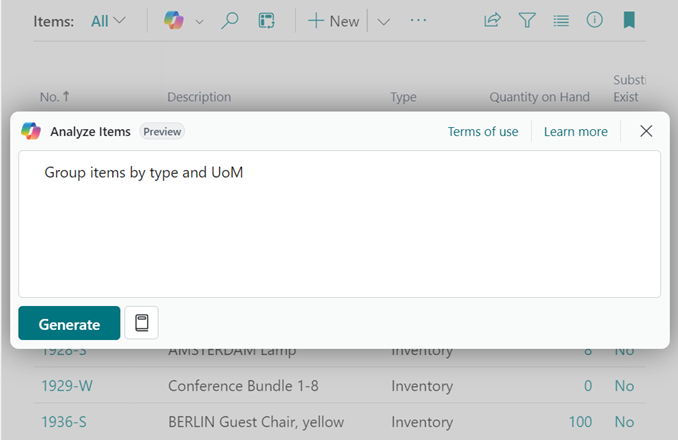Expand the Copilot dropdown chevron
This screenshot has width=678, height=440.
coord(199,22)
